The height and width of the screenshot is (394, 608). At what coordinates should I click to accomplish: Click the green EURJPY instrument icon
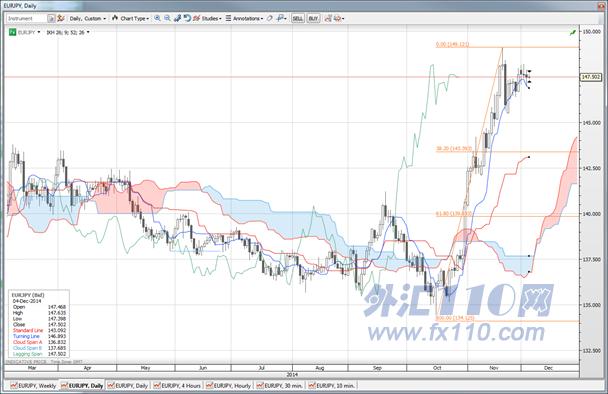[x=12, y=32]
